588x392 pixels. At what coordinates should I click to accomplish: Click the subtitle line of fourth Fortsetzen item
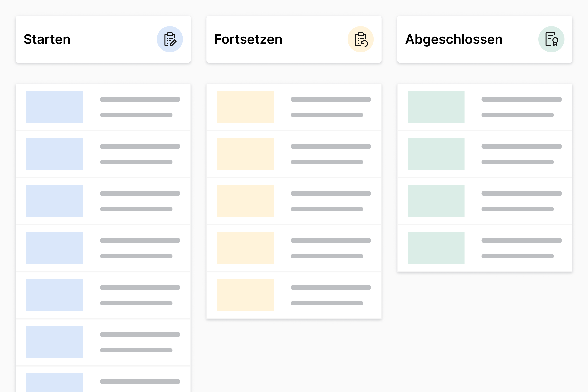(x=327, y=256)
